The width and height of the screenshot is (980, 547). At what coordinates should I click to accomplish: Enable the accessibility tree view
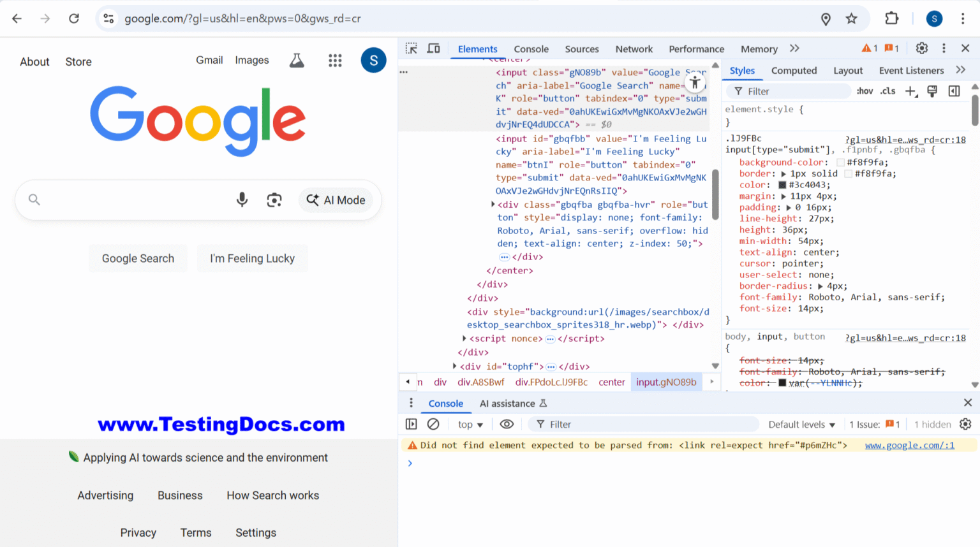click(695, 82)
